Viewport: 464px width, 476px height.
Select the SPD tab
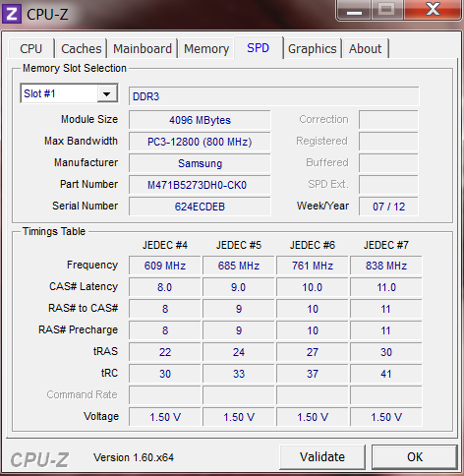(259, 48)
